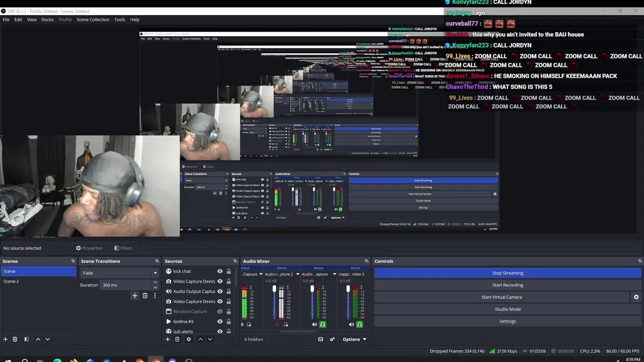Open transition properties three-dot menu
The image size is (644, 362).
(155, 296)
